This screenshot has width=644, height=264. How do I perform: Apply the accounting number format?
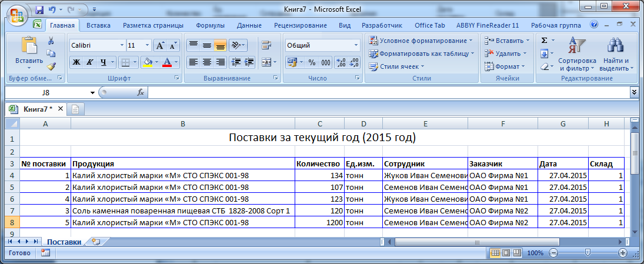(x=292, y=62)
